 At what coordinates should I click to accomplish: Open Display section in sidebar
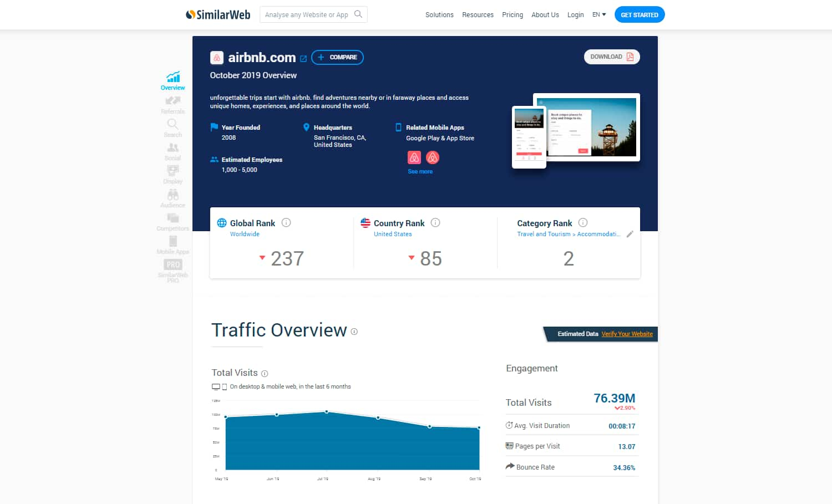coord(173,175)
